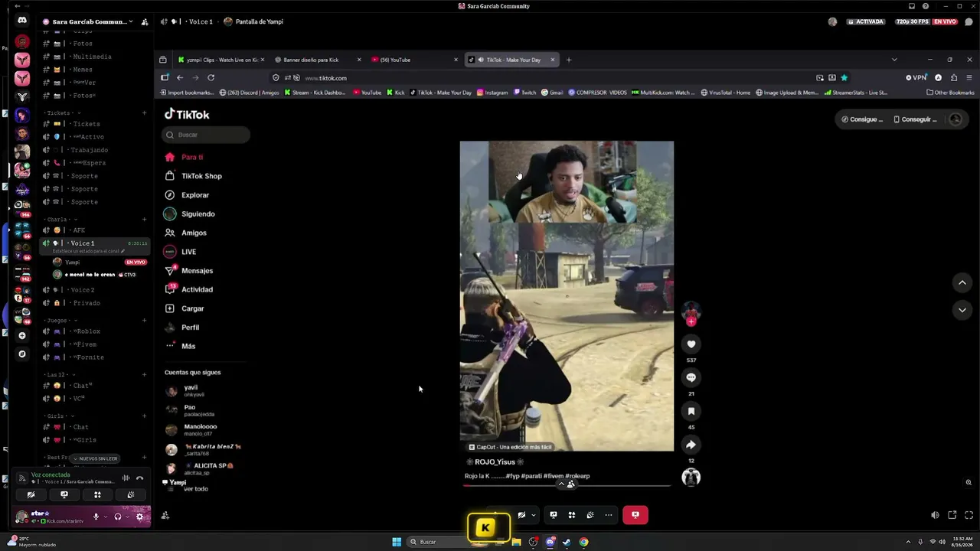Click the TikTok search field
980x551 pixels.
[x=206, y=135]
